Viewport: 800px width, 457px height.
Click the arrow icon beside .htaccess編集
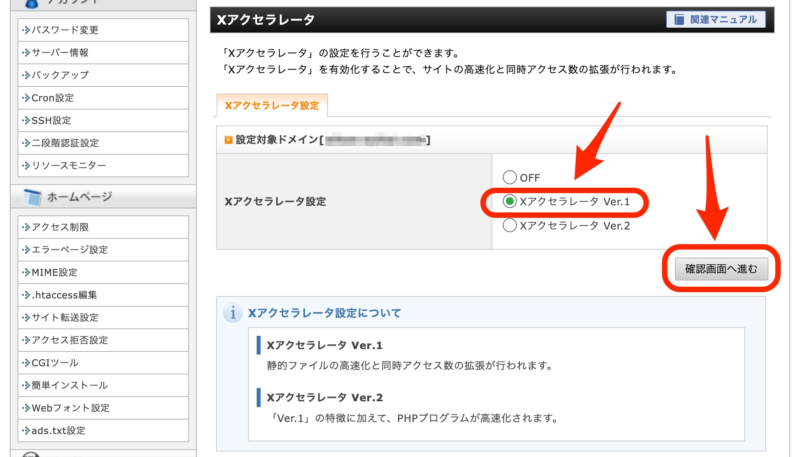(x=26, y=295)
